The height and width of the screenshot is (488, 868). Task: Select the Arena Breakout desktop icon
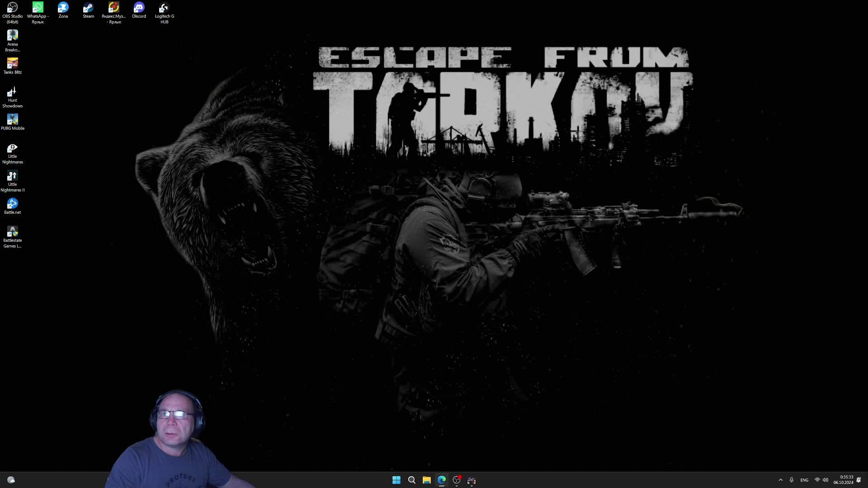(12, 41)
